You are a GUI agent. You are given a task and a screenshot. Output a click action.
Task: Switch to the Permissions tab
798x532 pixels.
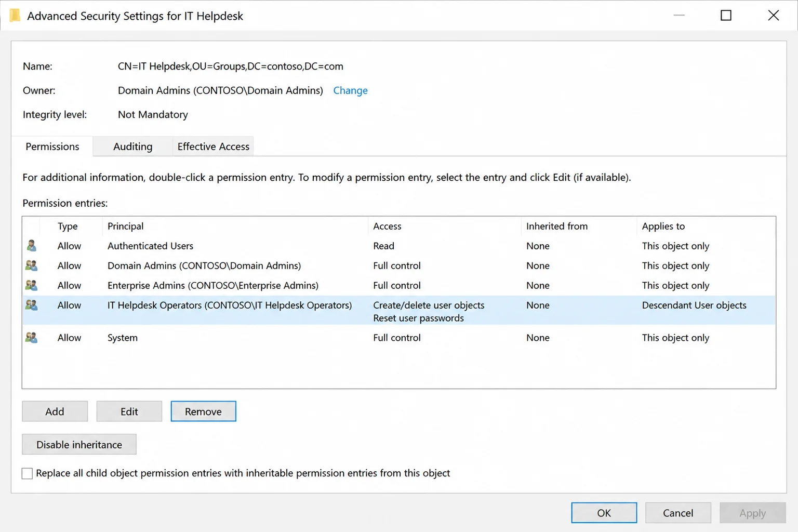tap(52, 147)
